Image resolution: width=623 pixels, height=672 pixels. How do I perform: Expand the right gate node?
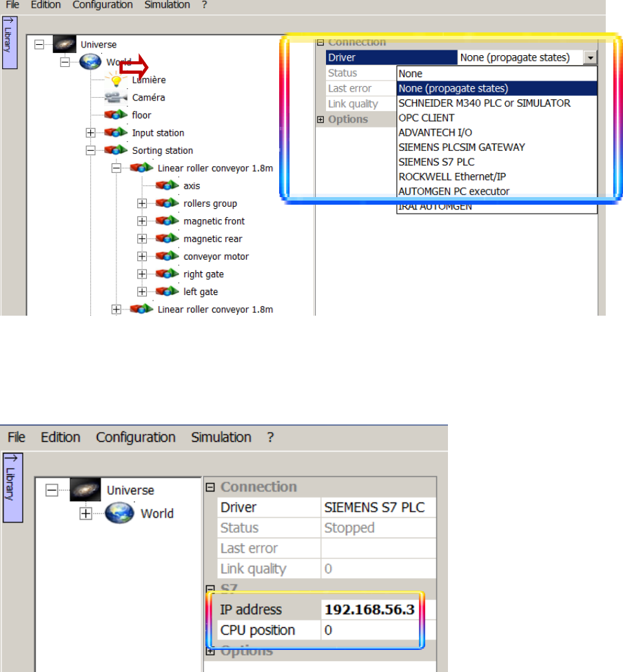[142, 274]
